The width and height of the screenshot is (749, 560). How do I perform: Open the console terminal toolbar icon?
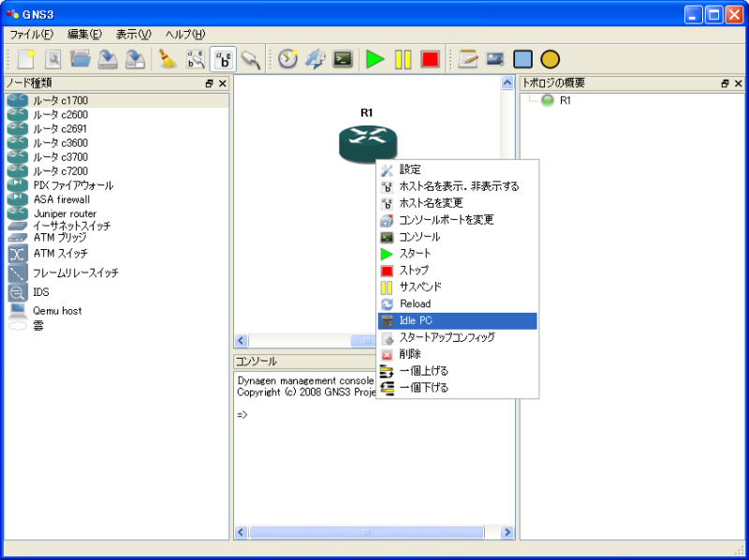pyautogui.click(x=344, y=59)
